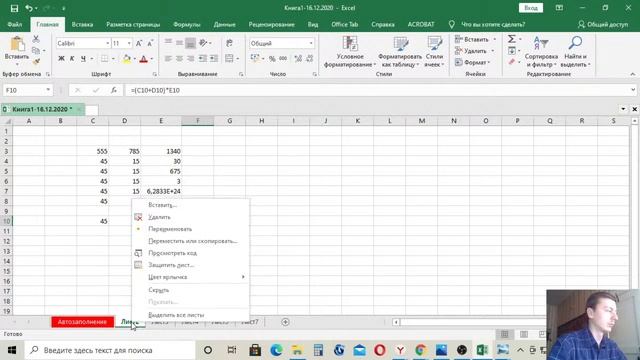Click the merge and center icon
The height and width of the screenshot is (360, 640).
(229, 59)
